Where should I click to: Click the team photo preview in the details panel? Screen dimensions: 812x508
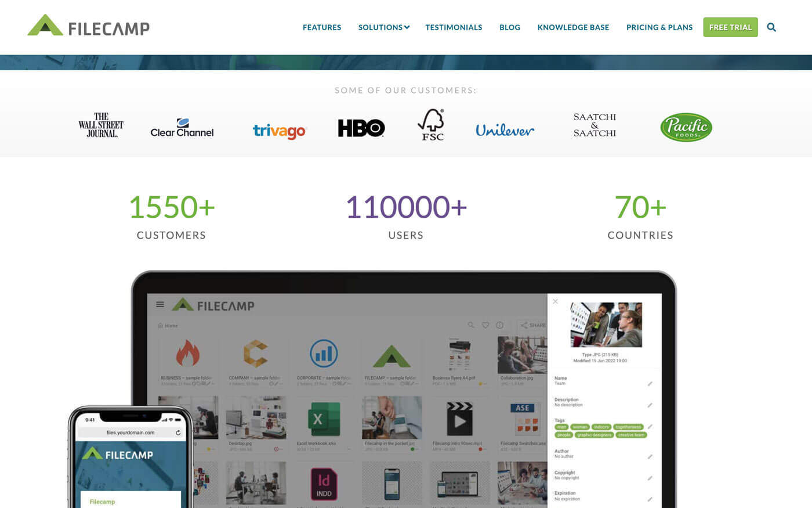pyautogui.click(x=606, y=325)
